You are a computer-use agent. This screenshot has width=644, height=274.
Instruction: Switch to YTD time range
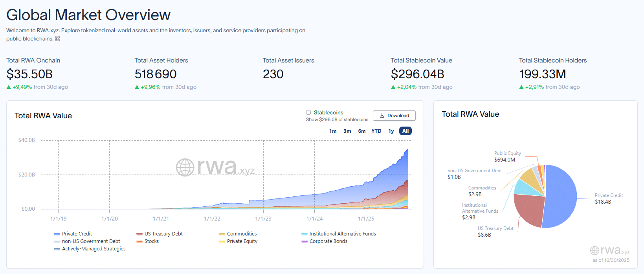376,131
